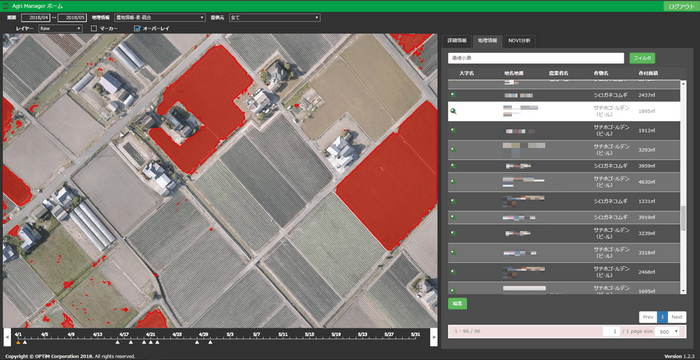Switch to the leftmost tab beside 地理情報
The width and height of the screenshot is (700, 360).
[x=457, y=41]
